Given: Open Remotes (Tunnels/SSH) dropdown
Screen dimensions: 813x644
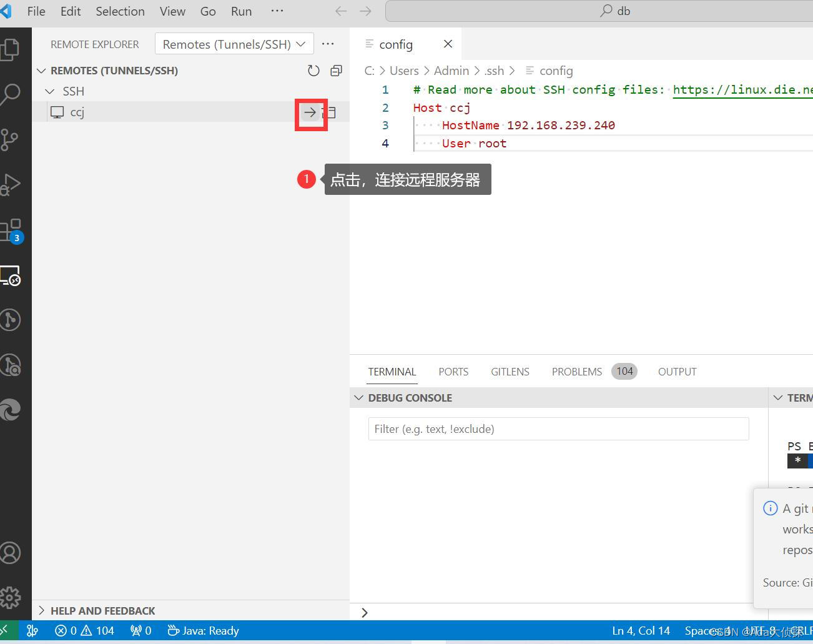Looking at the screenshot, I should 234,44.
